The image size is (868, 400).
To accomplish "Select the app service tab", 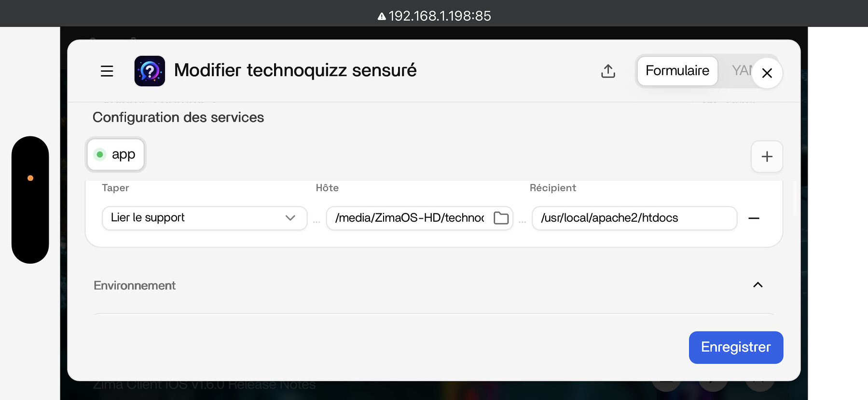I will tap(115, 155).
